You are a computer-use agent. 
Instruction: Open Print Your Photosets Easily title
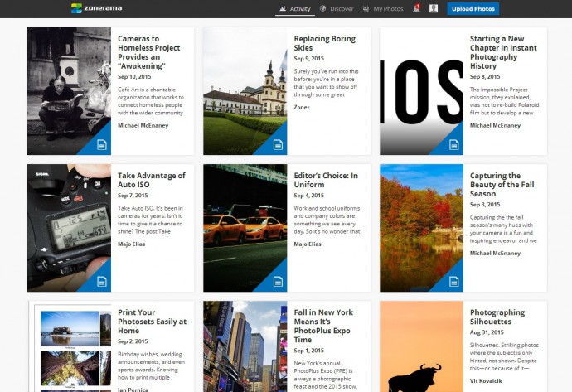point(152,322)
